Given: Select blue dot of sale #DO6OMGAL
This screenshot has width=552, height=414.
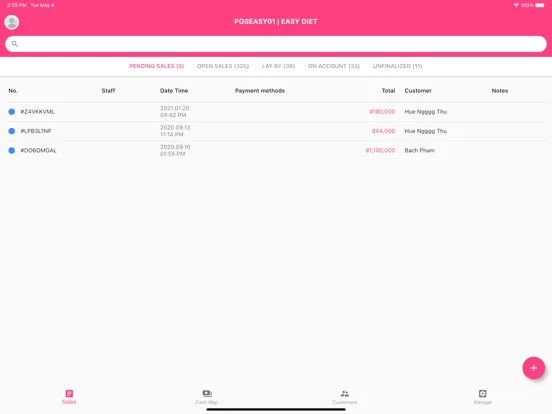Looking at the screenshot, I should (x=12, y=150).
